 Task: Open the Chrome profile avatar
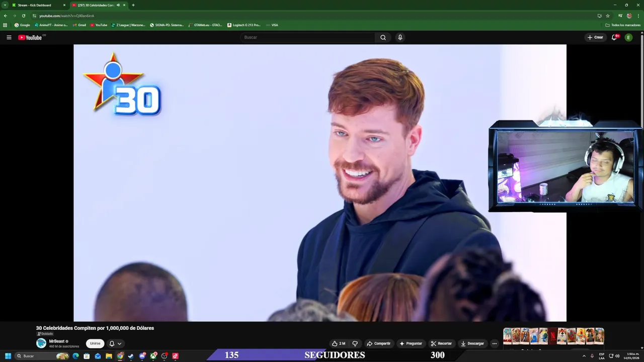point(629,16)
